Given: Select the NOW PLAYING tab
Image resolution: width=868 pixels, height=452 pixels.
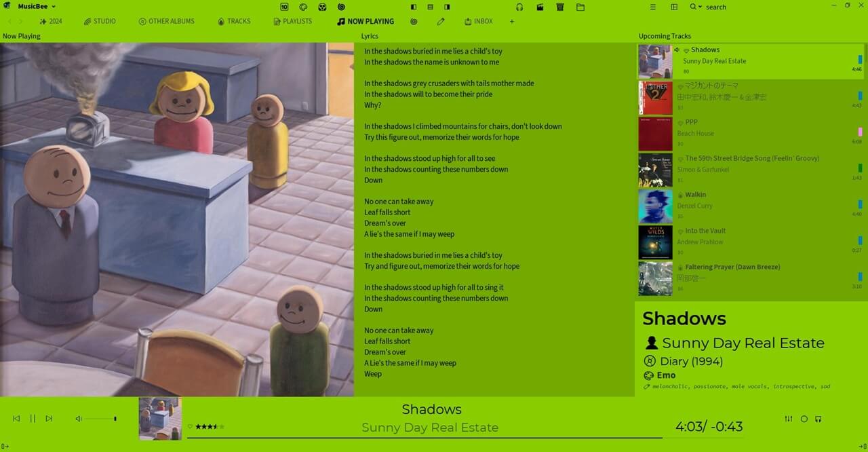Looking at the screenshot, I should tap(366, 22).
